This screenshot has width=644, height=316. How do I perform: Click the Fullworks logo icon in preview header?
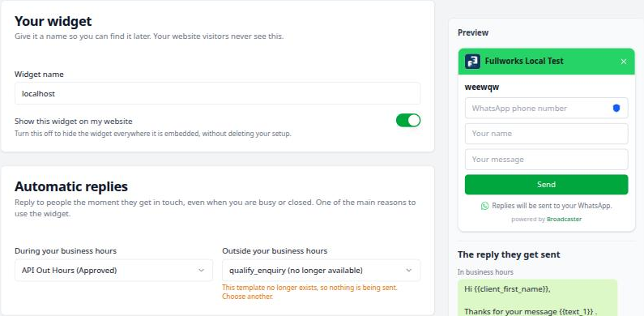point(472,62)
